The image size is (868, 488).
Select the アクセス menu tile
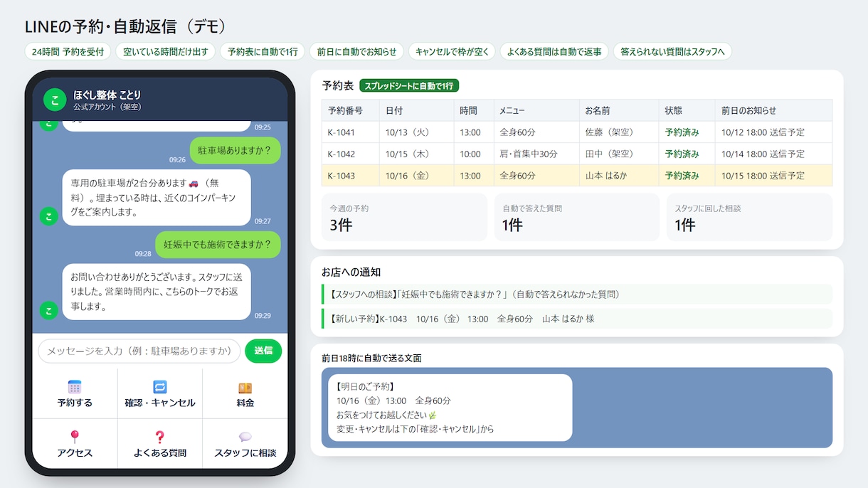click(75, 443)
